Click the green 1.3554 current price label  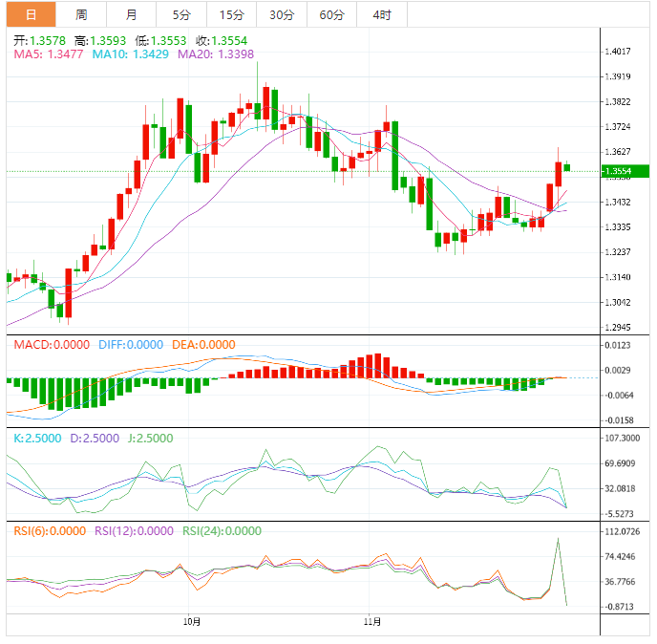tap(625, 171)
